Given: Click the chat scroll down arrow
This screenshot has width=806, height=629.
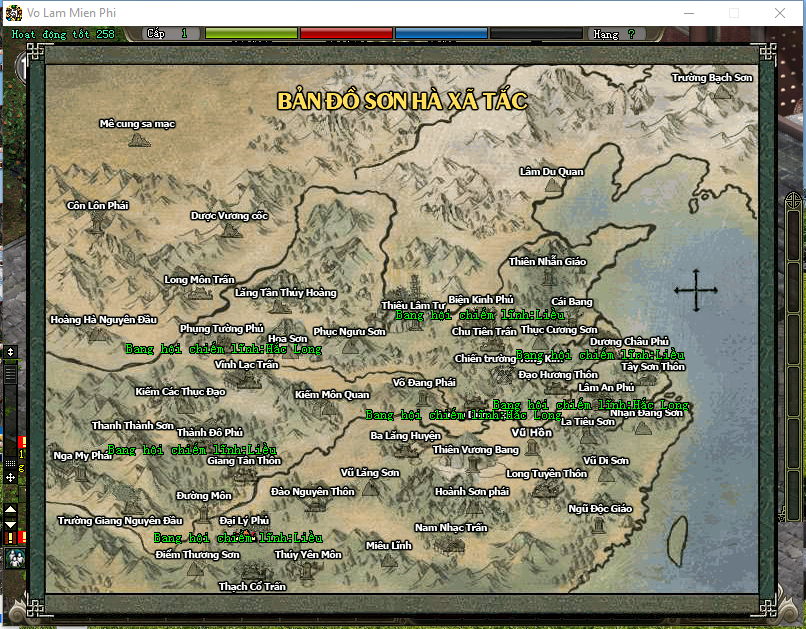Looking at the screenshot, I should click(11, 524).
